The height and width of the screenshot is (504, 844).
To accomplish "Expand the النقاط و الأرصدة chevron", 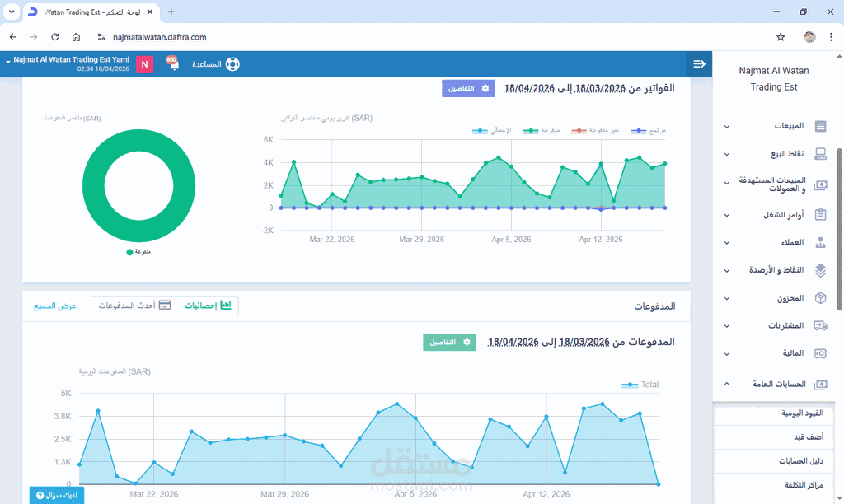I will tap(727, 271).
